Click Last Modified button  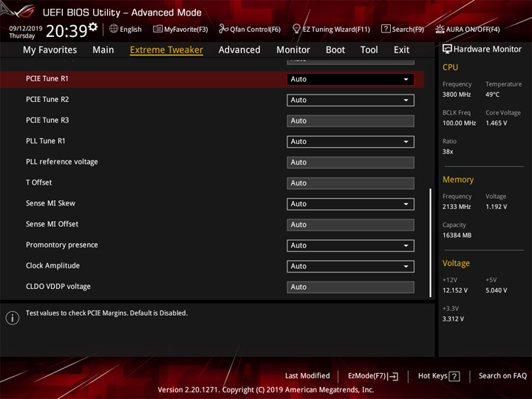tap(307, 376)
